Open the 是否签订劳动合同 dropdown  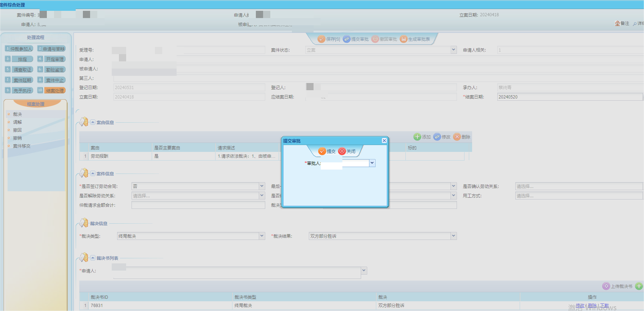click(262, 186)
